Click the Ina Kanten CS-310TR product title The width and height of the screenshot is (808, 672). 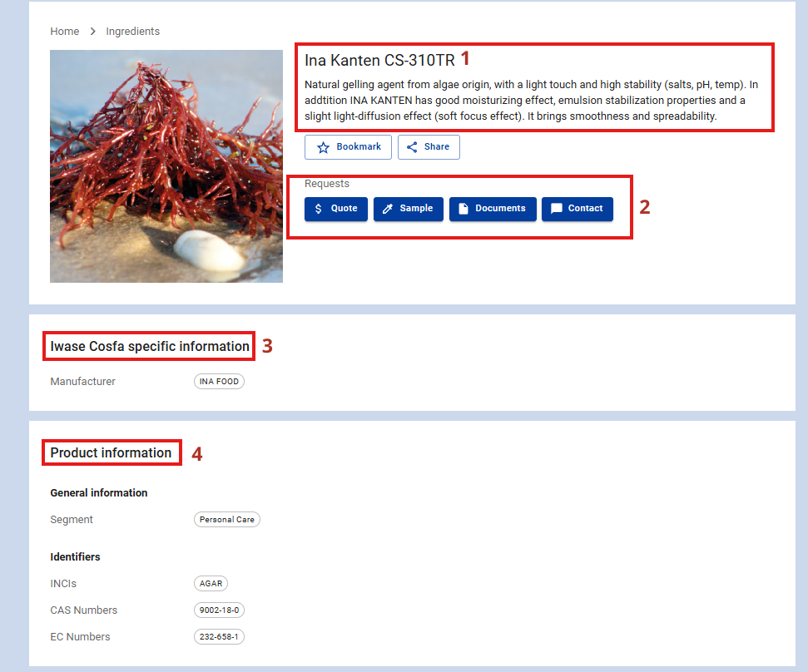(x=379, y=60)
